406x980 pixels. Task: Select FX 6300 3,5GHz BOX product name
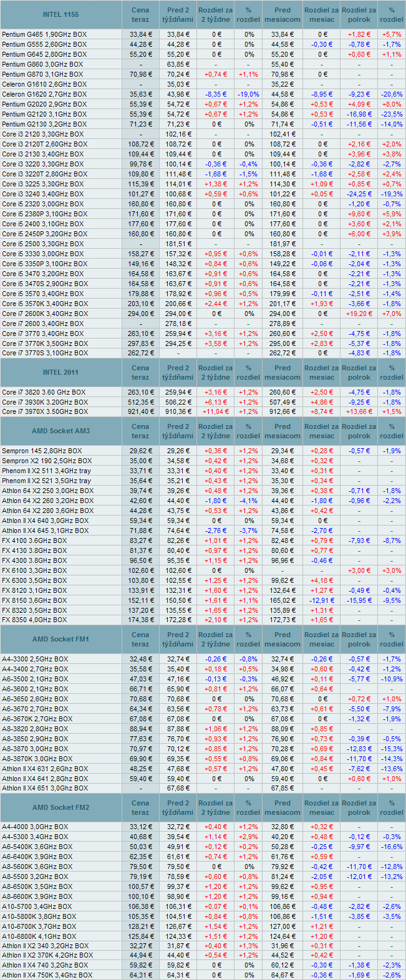[x=34, y=580]
